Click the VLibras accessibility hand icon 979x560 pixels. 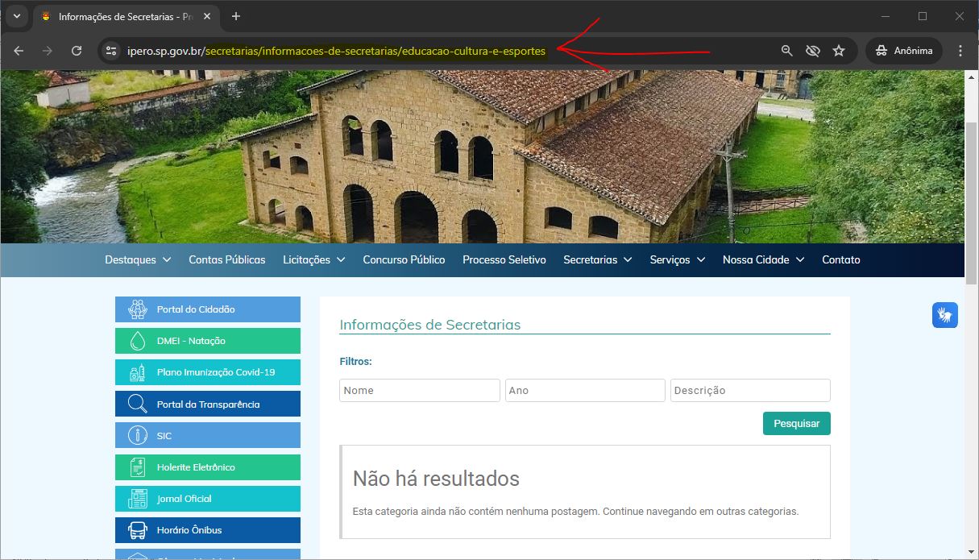point(945,314)
